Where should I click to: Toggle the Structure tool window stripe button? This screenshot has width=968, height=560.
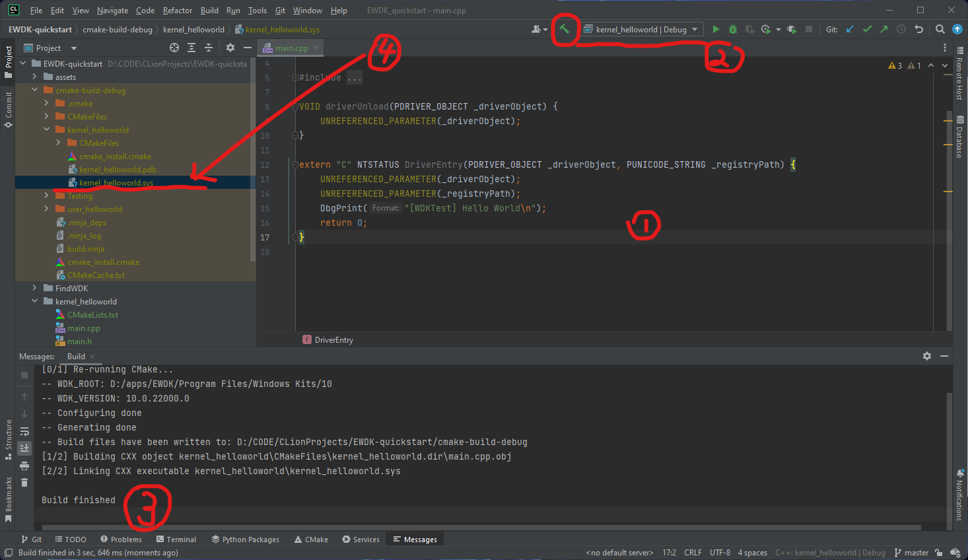tap(8, 439)
